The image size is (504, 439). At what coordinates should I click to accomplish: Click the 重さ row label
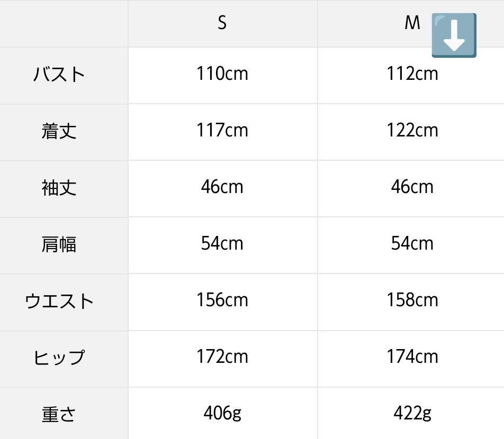59,414
